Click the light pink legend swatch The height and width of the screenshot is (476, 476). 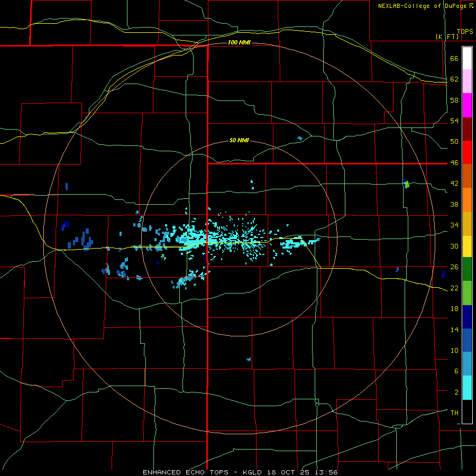[467, 81]
